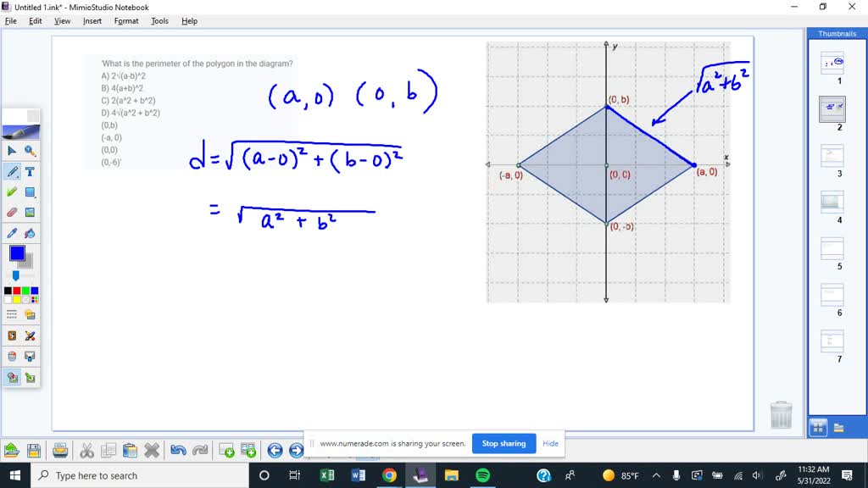The height and width of the screenshot is (488, 868).
Task: Open page 5 thumbnail
Action: 832,248
